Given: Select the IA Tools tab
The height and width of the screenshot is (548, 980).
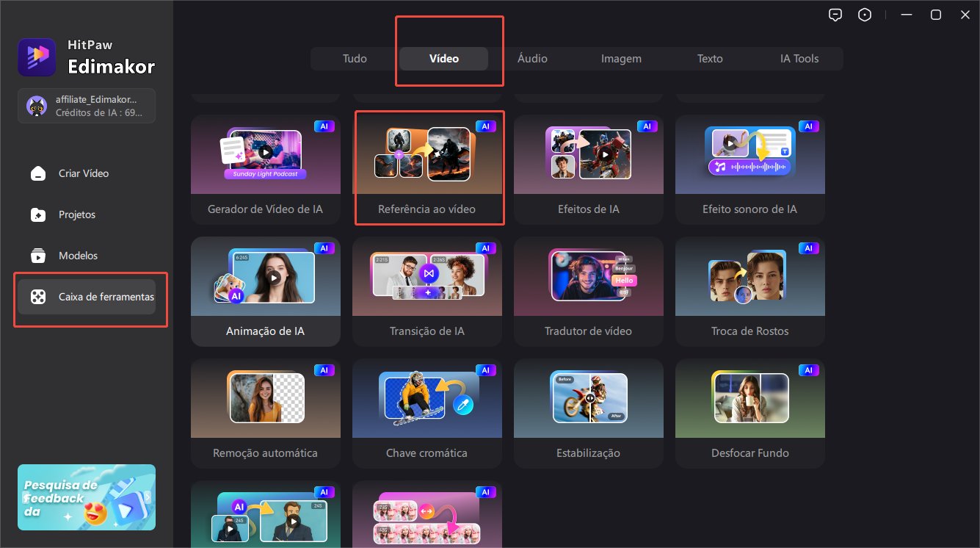Looking at the screenshot, I should click(799, 59).
